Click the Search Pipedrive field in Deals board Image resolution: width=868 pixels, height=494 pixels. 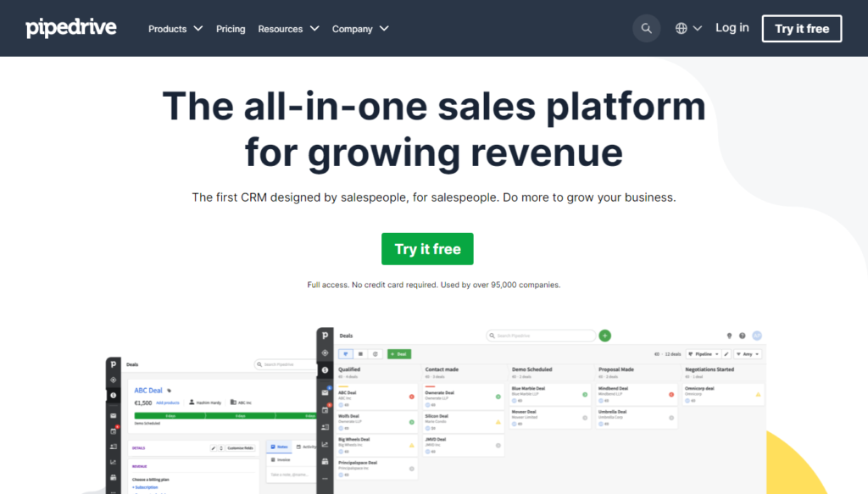point(542,336)
